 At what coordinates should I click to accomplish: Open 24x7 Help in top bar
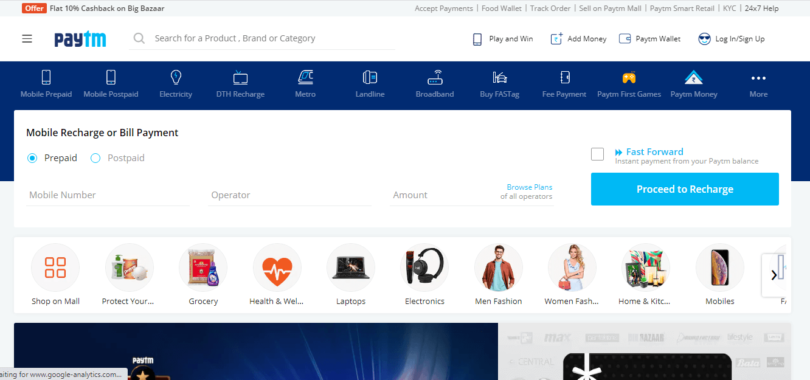pyautogui.click(x=761, y=8)
